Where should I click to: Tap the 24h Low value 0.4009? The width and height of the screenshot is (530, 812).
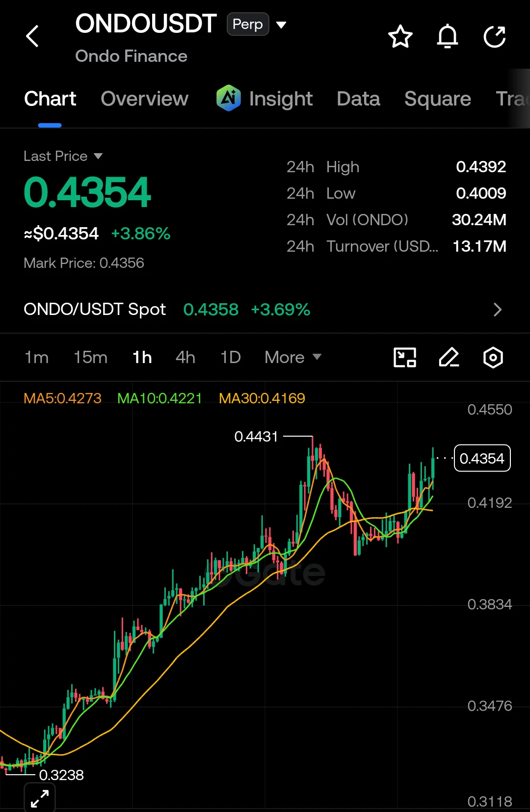tap(481, 193)
